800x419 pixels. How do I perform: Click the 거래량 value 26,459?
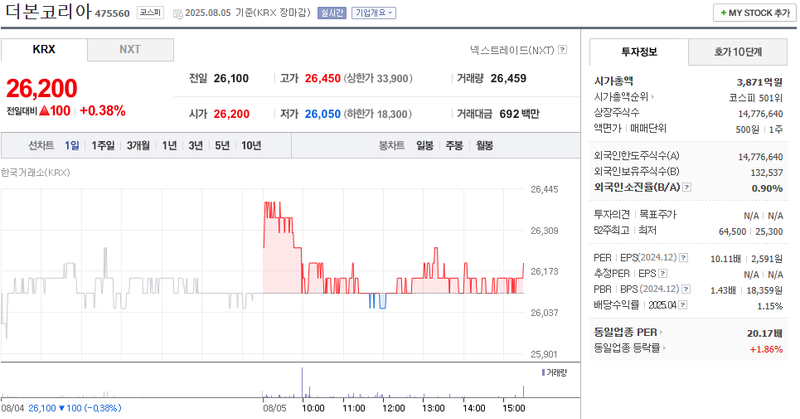coord(508,79)
